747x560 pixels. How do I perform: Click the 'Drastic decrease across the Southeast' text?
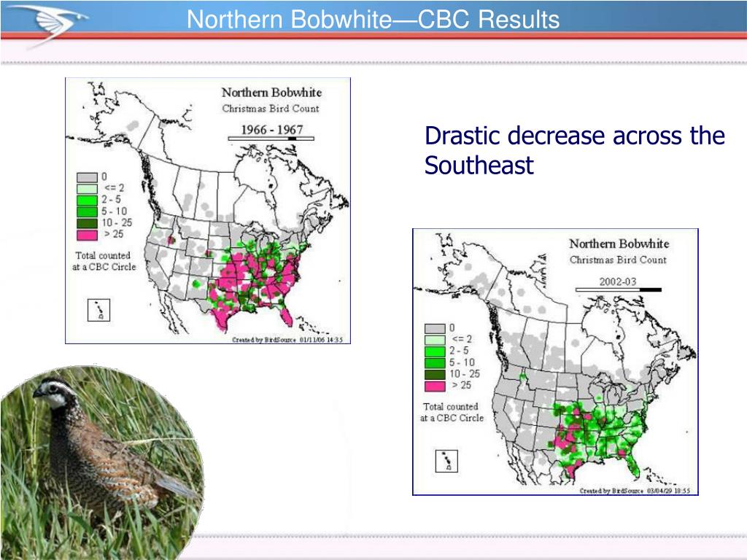tap(575, 150)
